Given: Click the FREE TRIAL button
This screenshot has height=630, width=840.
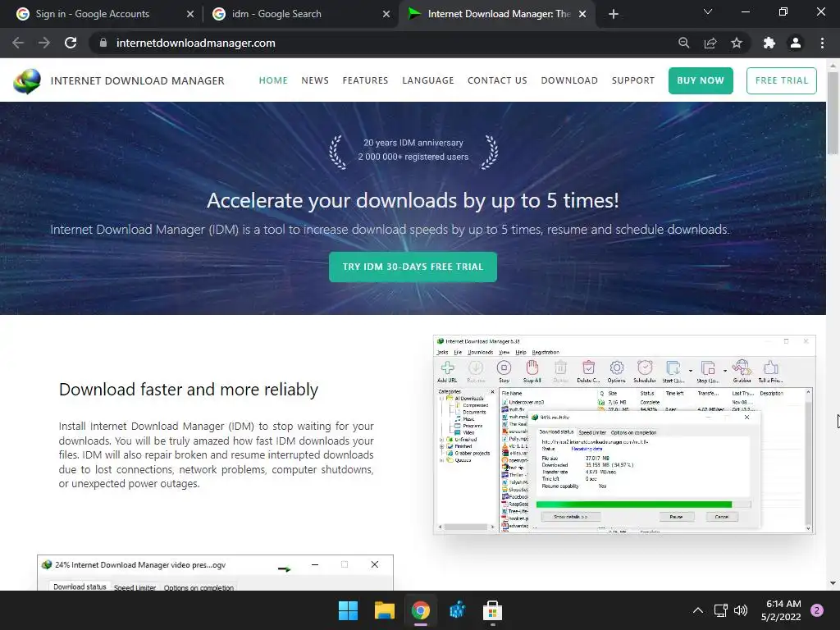Looking at the screenshot, I should pyautogui.click(x=782, y=80).
